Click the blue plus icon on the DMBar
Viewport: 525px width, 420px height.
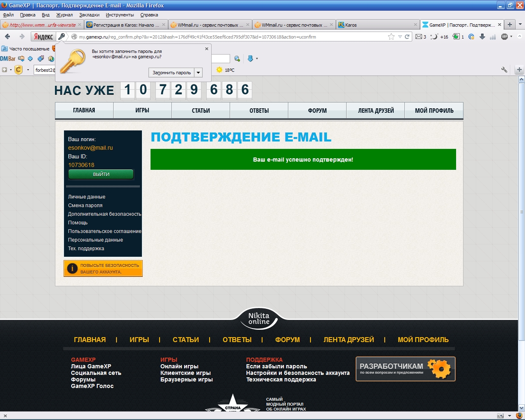click(x=30, y=58)
